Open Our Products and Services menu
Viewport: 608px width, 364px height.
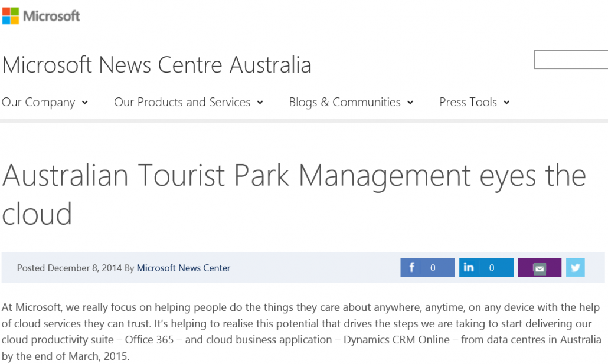(x=182, y=102)
